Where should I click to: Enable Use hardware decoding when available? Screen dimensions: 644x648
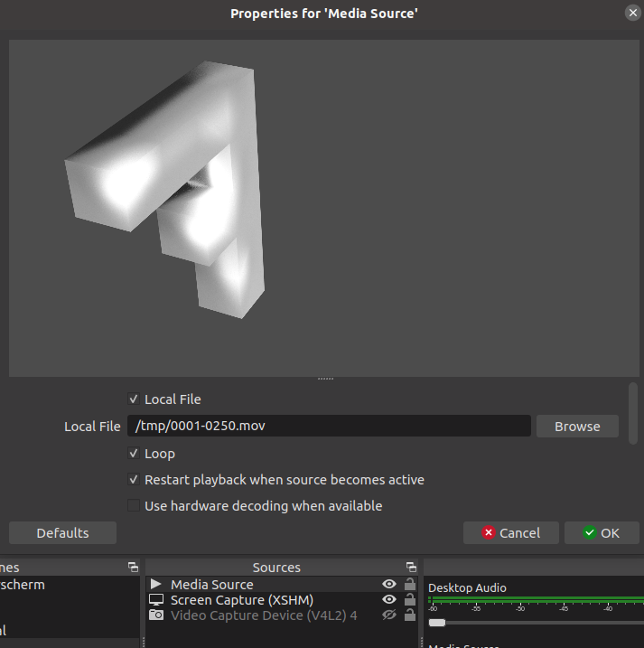134,505
